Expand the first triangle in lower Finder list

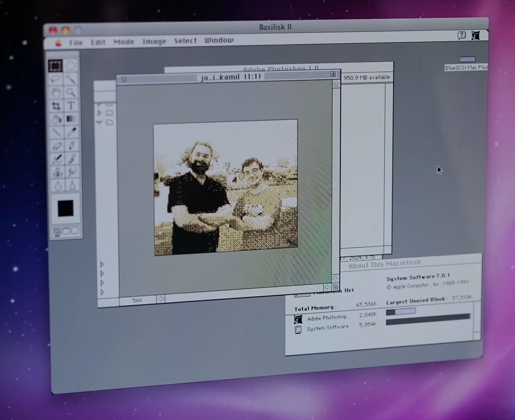(102, 265)
